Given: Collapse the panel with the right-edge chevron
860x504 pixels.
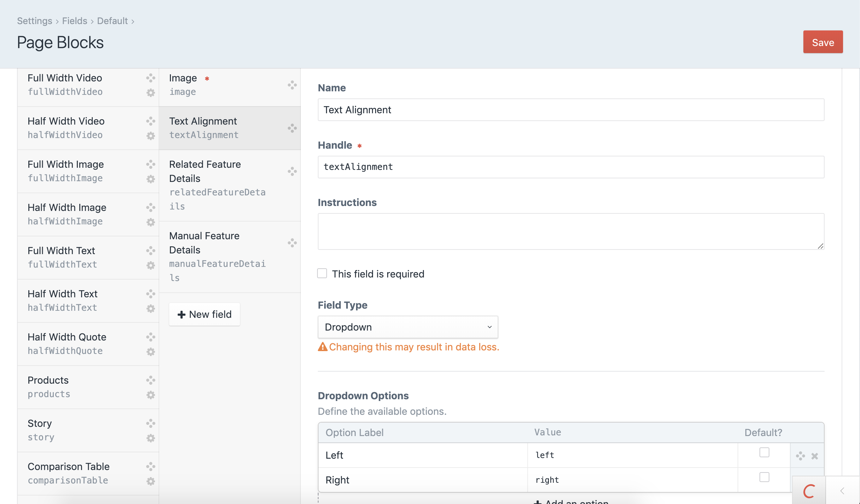Looking at the screenshot, I should click(x=842, y=491).
